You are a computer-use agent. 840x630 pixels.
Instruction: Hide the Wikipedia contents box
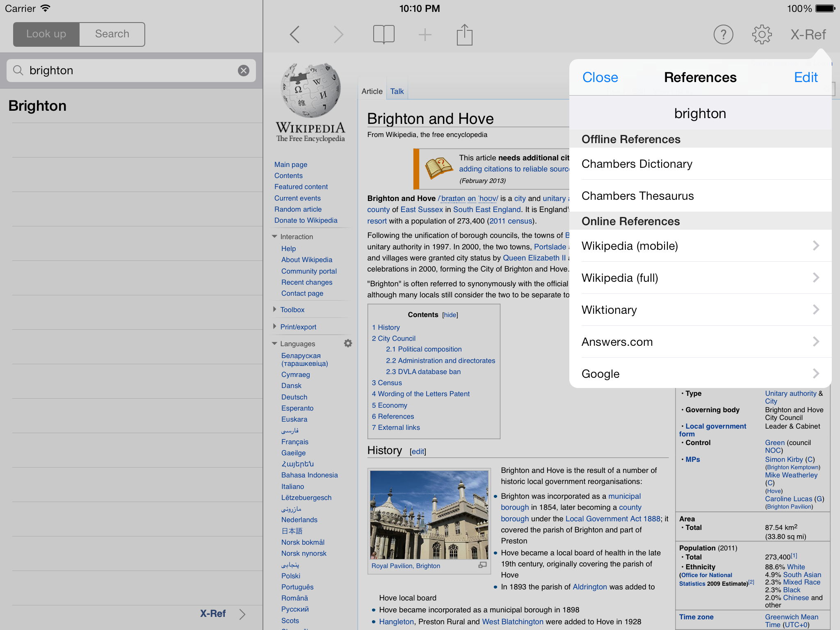(x=450, y=315)
